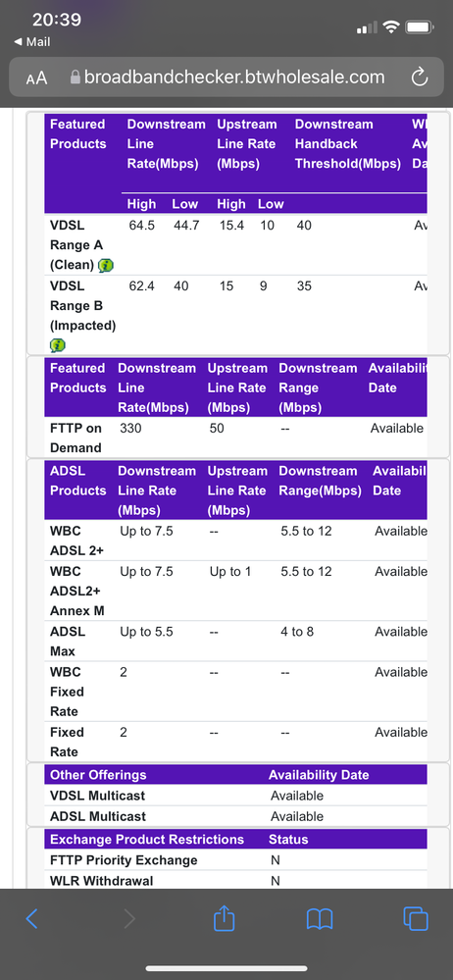Viewport: 453px width, 980px height.
Task: Tap the VDSL Multicast row
Action: coord(235,796)
